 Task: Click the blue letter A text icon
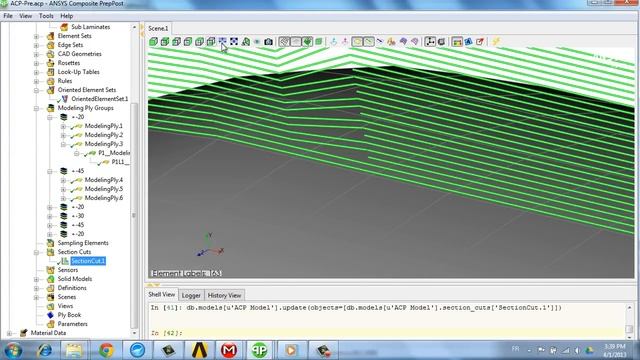coord(469,41)
